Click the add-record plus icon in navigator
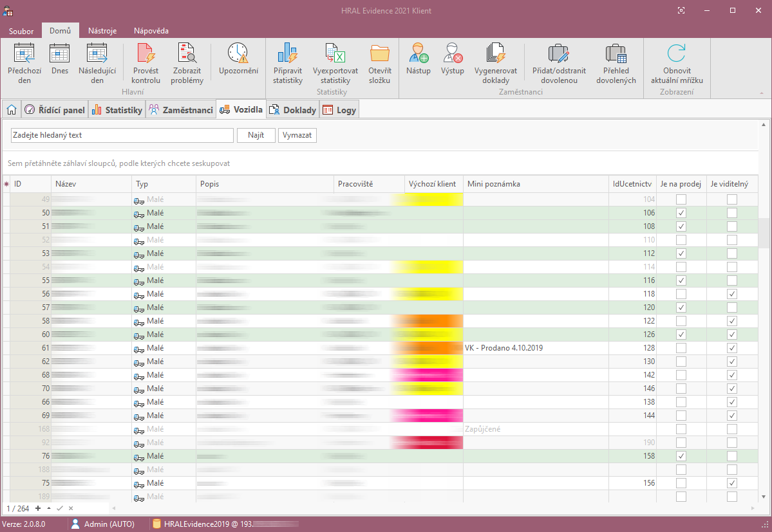The image size is (772, 532). click(38, 508)
